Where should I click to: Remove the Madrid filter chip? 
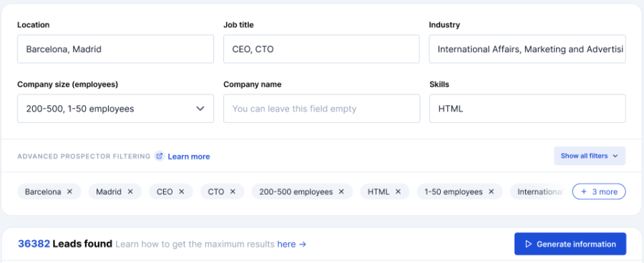coord(130,192)
